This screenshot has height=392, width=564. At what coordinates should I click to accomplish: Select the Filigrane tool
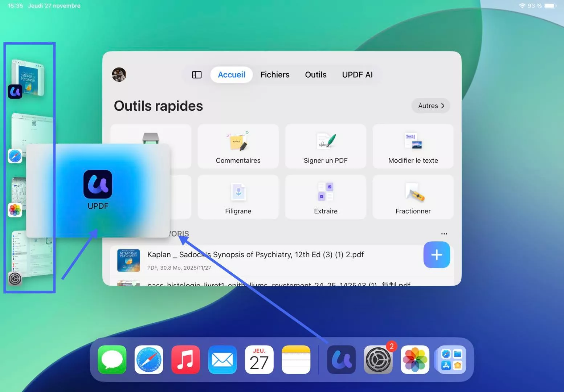tap(238, 197)
